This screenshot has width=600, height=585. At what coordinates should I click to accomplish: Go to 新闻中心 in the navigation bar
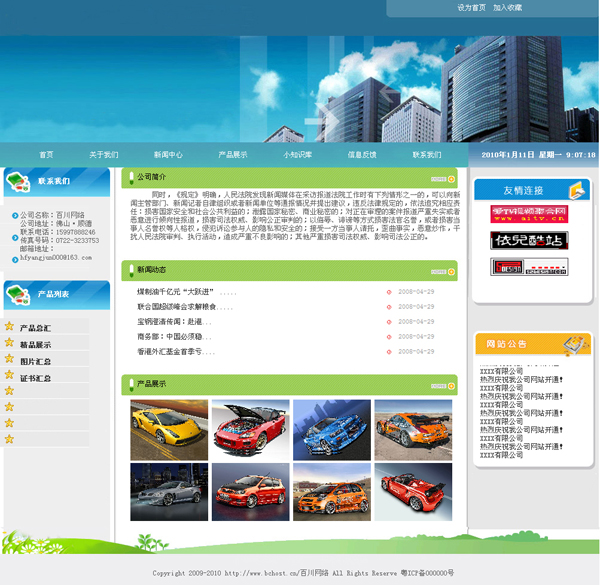coord(168,155)
